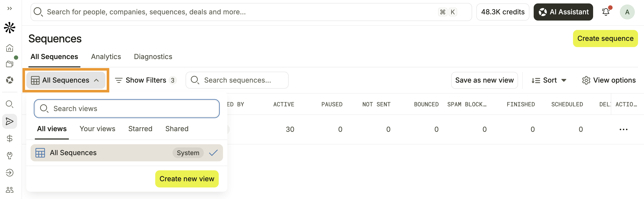Viewport: 644px width, 199px height.
Task: Collapse the All Sequences view dropdown
Action: [x=66, y=80]
